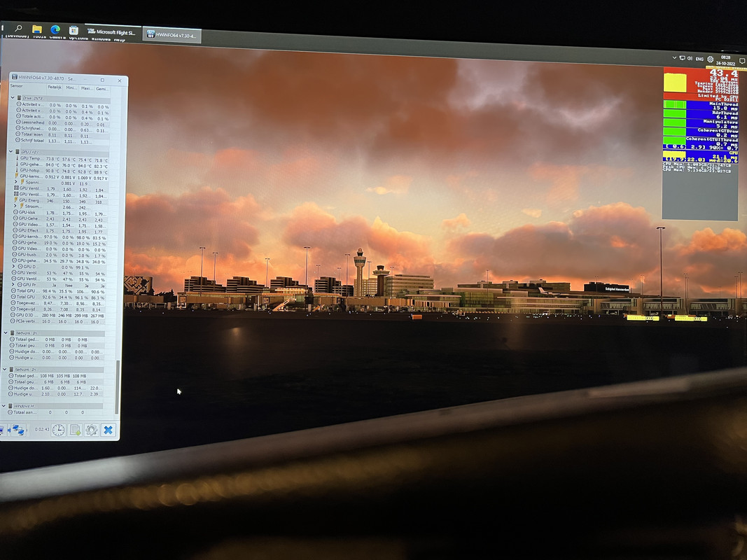Open the Camera menu in dev mode bar
Viewport: 747px width, 560px height.
(x=57, y=36)
